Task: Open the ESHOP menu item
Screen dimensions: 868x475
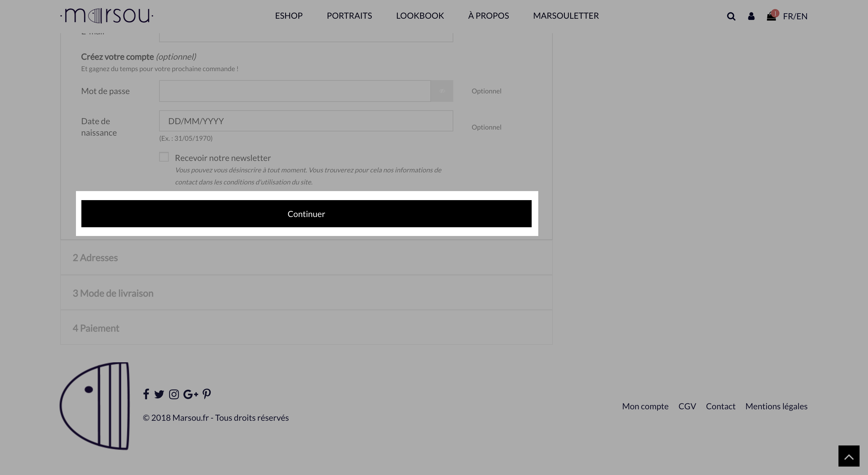Action: coord(289,16)
